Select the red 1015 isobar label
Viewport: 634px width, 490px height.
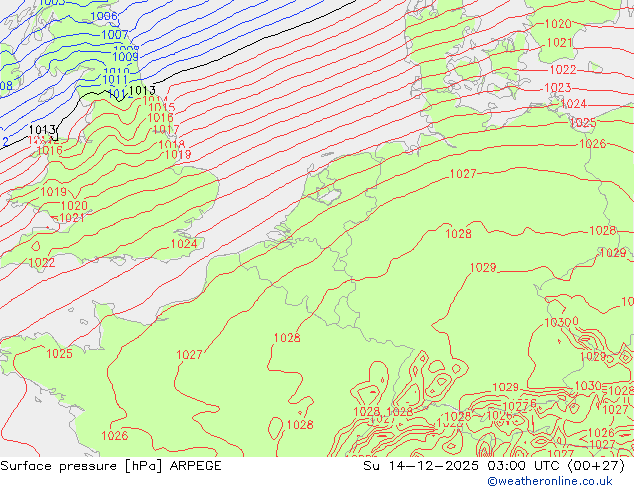pos(162,107)
